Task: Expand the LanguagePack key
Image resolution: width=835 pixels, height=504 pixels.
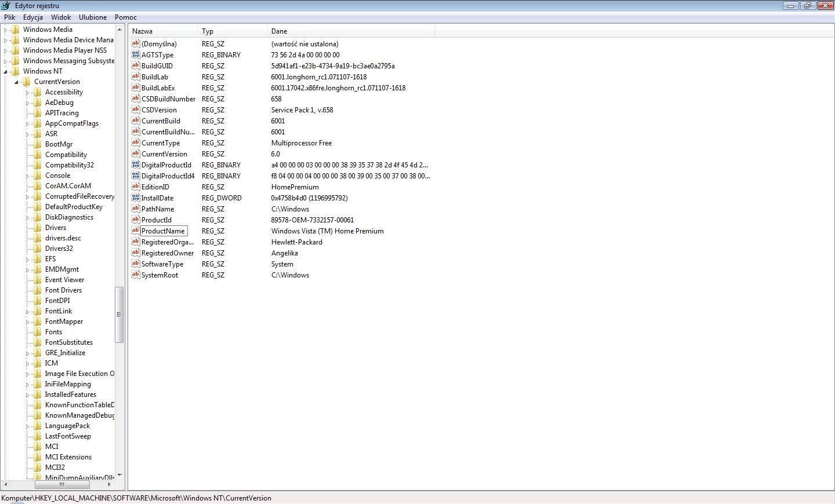Action: click(27, 426)
